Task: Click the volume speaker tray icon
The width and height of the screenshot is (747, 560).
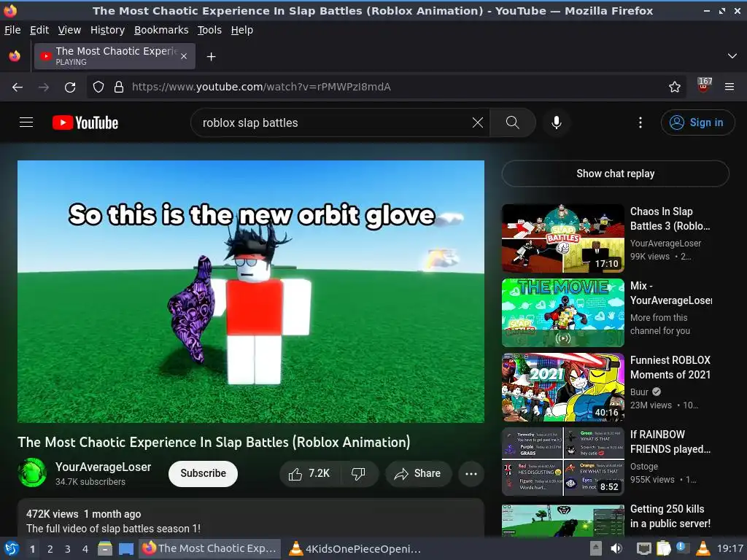Action: tap(616, 548)
